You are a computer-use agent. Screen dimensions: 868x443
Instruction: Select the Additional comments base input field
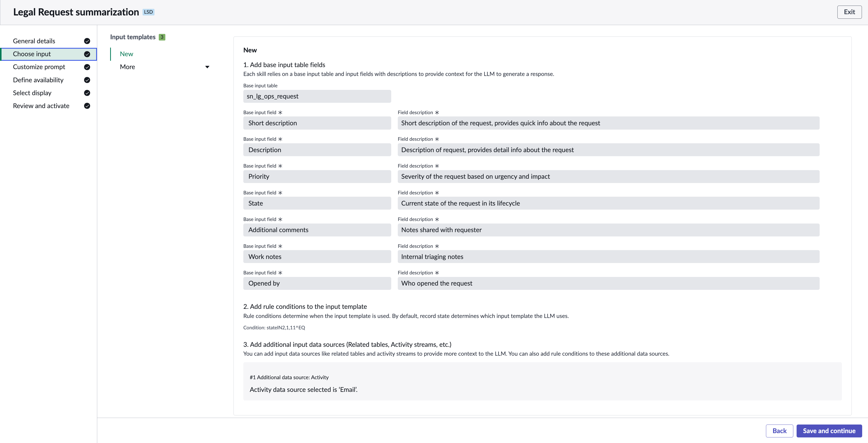point(317,230)
